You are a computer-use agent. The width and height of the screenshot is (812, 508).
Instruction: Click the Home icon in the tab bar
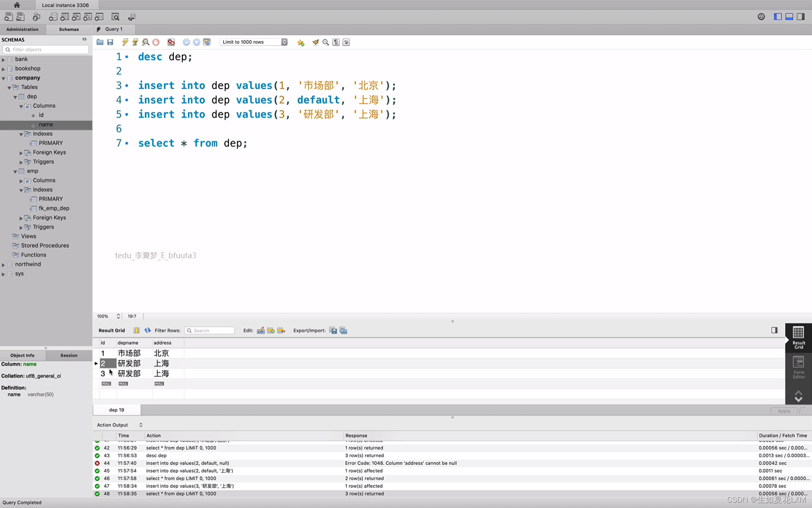(x=16, y=5)
